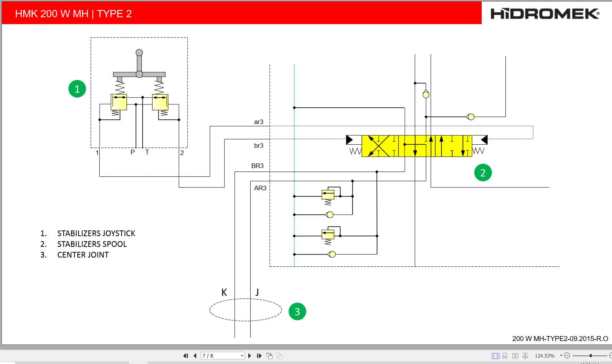612x364 pixels.
Task: Select facing pages view mode
Action: (515, 356)
